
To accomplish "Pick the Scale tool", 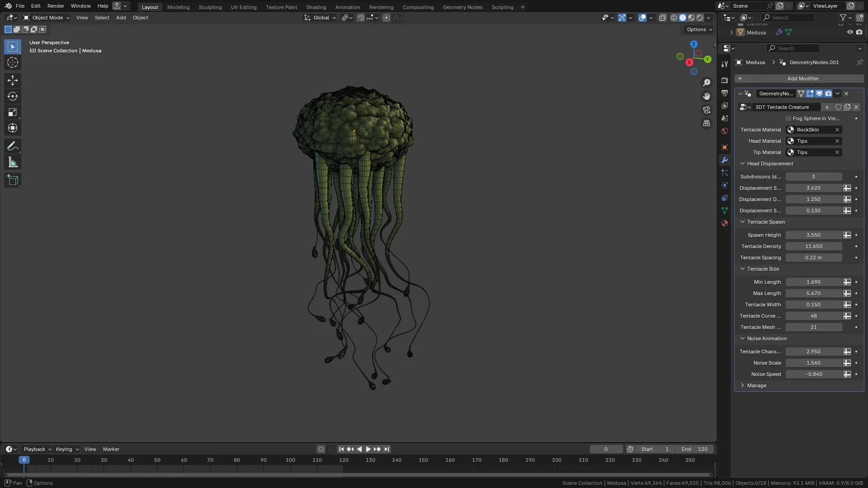I will click(12, 112).
